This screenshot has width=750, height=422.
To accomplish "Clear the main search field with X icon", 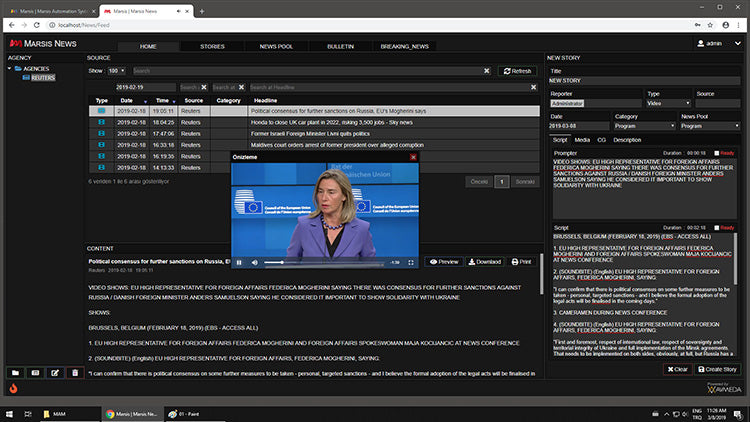I will [x=487, y=71].
